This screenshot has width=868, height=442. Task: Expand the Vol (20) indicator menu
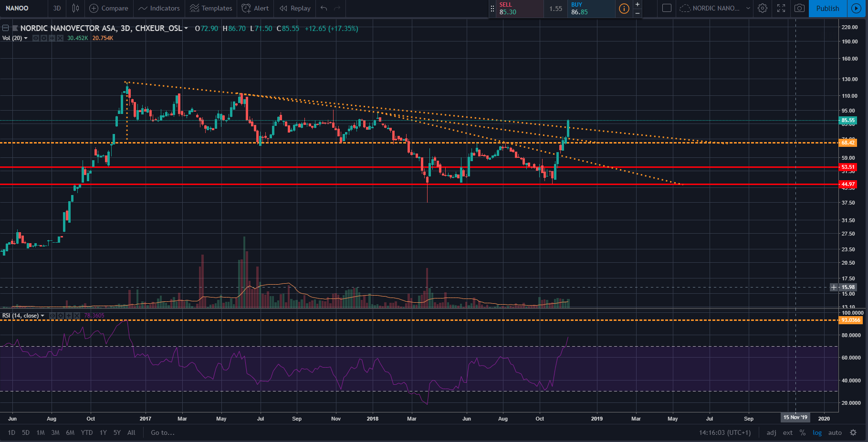point(26,38)
